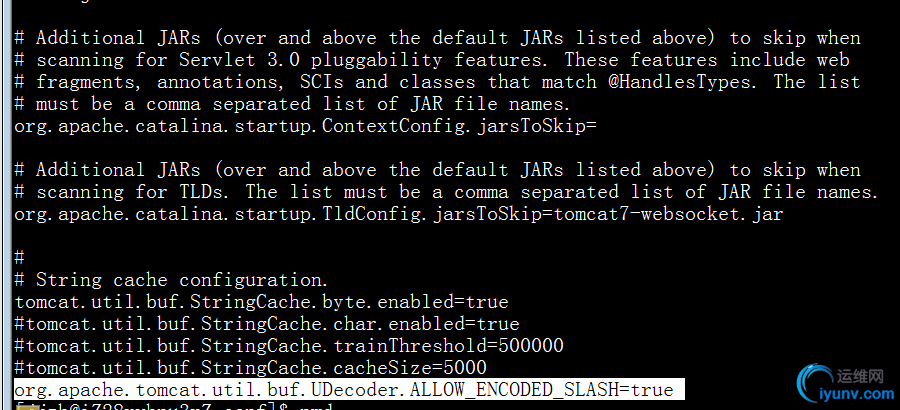Click the commented cacheSize=5000 line
900x410 pixels.
[x=250, y=368]
